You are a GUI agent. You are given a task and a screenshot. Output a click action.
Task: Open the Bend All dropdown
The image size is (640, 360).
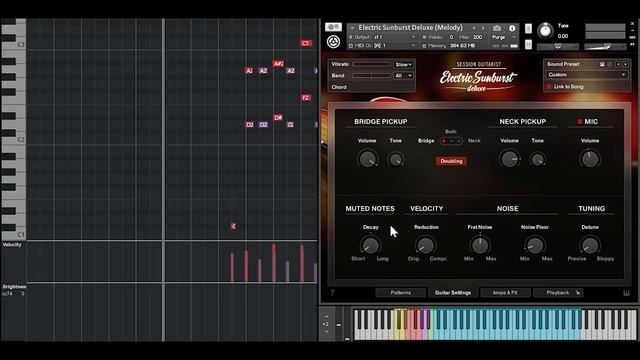coord(403,76)
